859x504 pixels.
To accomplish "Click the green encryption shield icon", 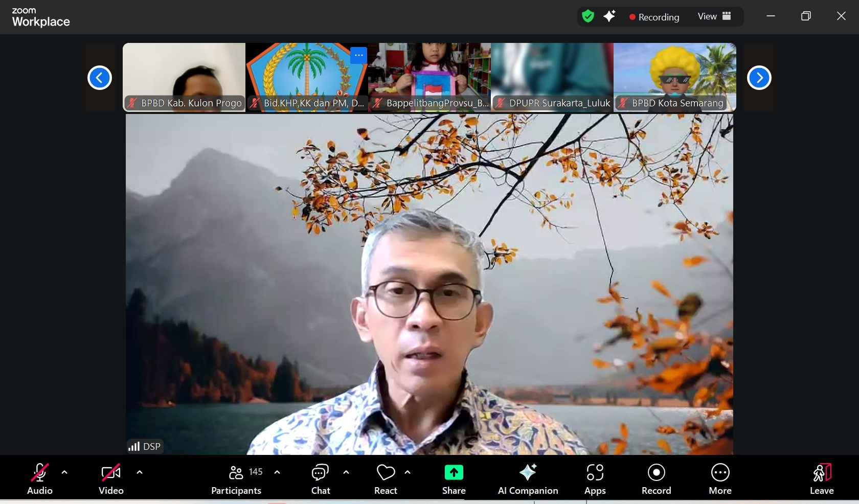I will (x=588, y=16).
